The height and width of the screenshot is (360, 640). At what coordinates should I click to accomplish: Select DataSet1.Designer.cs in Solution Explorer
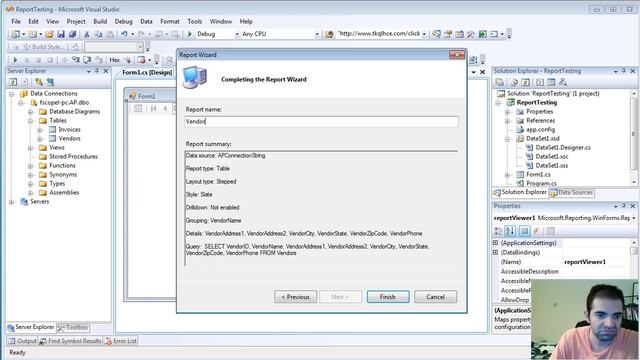563,148
